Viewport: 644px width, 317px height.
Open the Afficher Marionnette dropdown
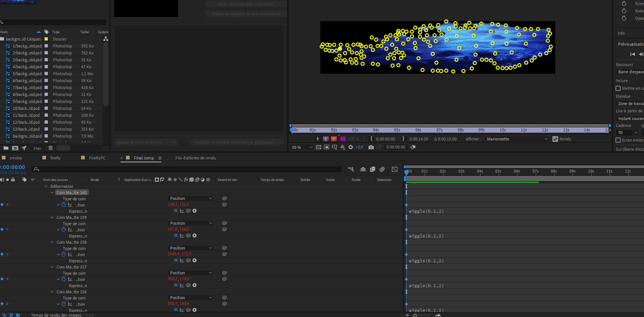(517, 139)
